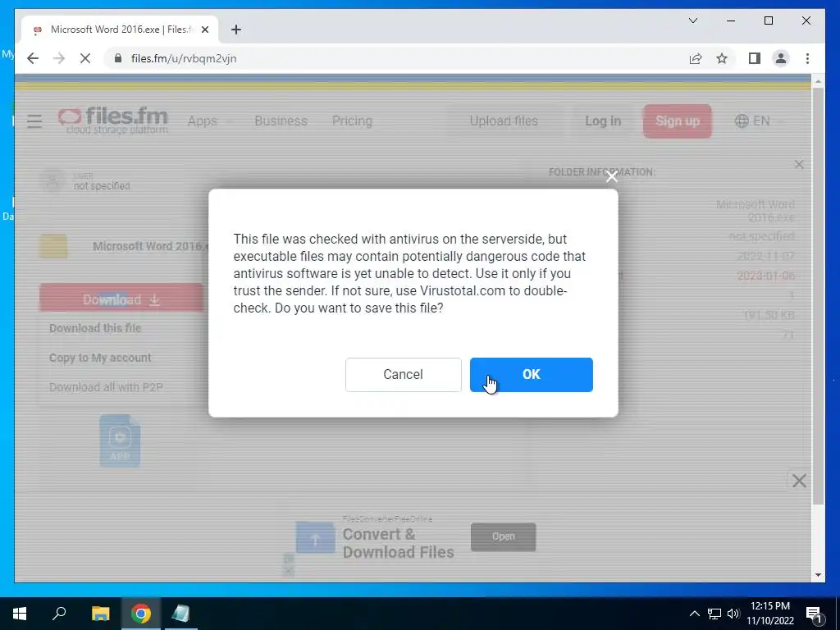Choose Download this file option
The image size is (840, 630).
pyautogui.click(x=95, y=328)
